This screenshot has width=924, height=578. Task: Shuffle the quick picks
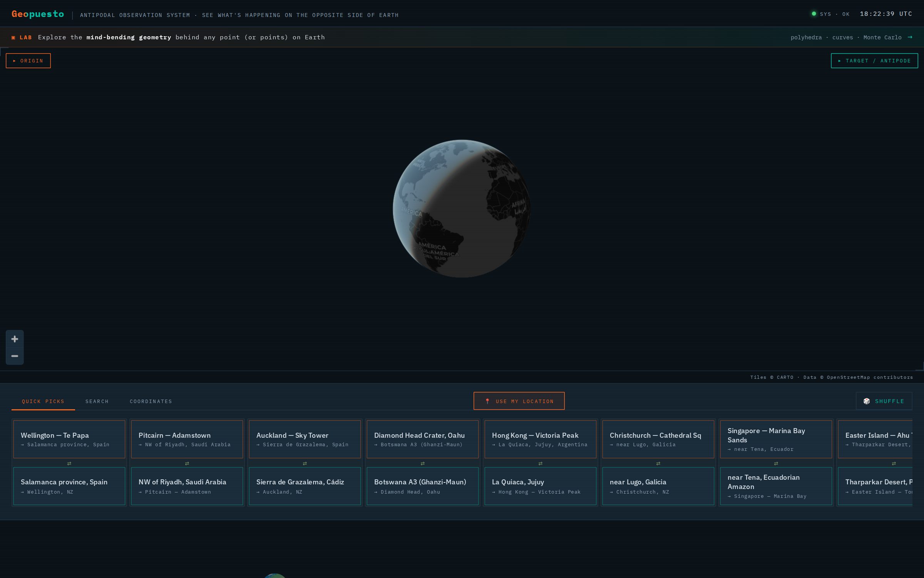884,401
